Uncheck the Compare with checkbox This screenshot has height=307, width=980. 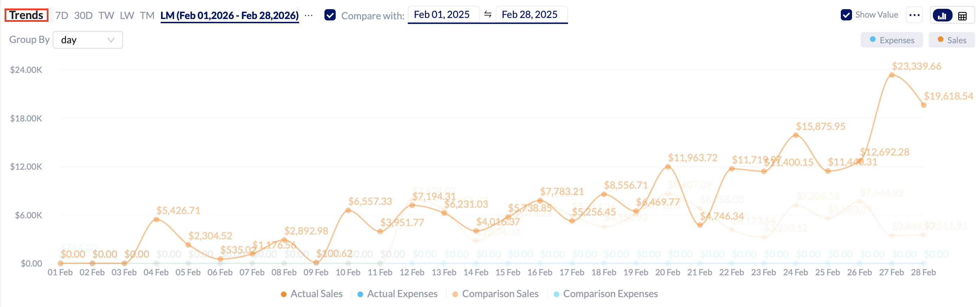[330, 15]
